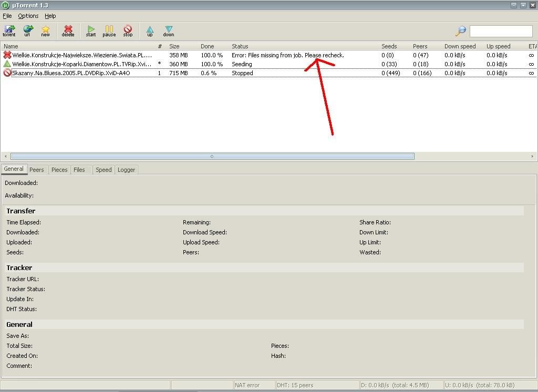Click the 'Error: Files missing from job' status
538x392 pixels.
pos(288,55)
